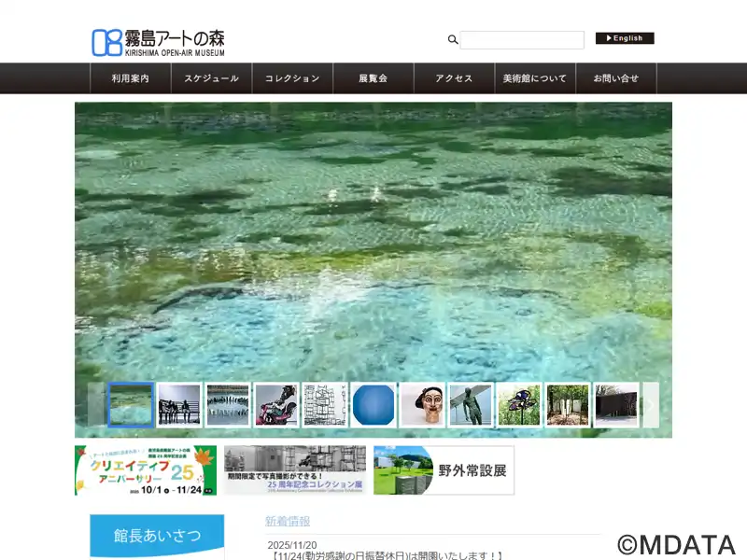The height and width of the screenshot is (560, 747).
Task: Open the お問い合せ menu item
Action: [x=616, y=78]
